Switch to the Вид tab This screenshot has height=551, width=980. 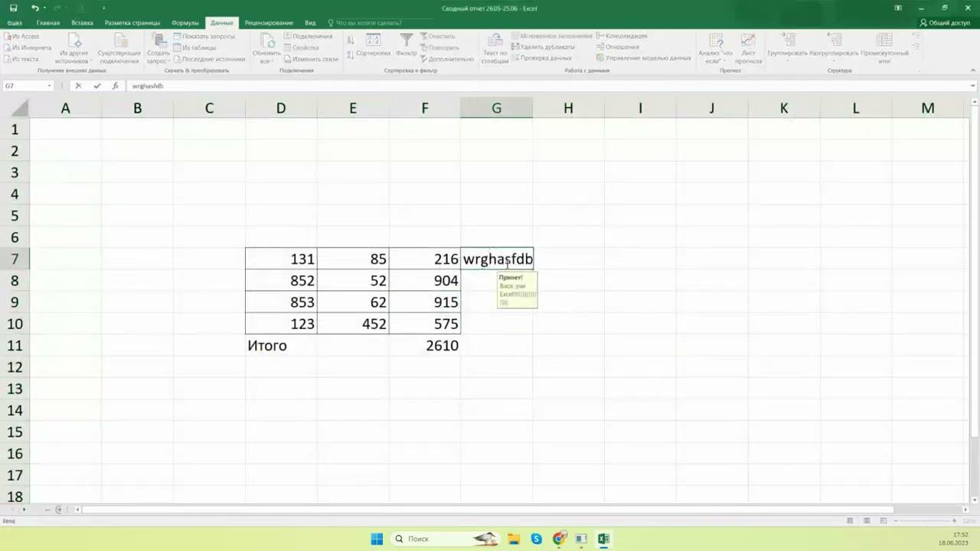point(310,23)
